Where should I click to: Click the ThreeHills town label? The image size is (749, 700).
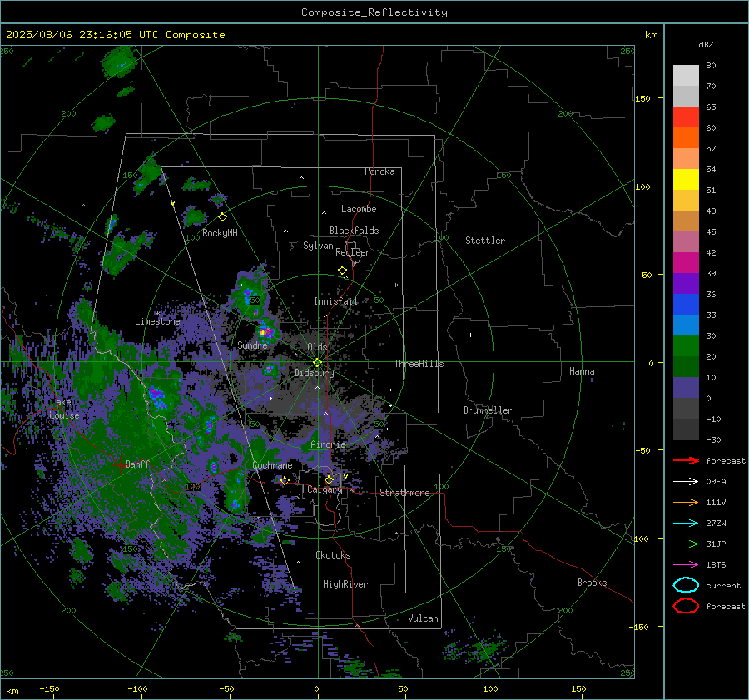[419, 364]
